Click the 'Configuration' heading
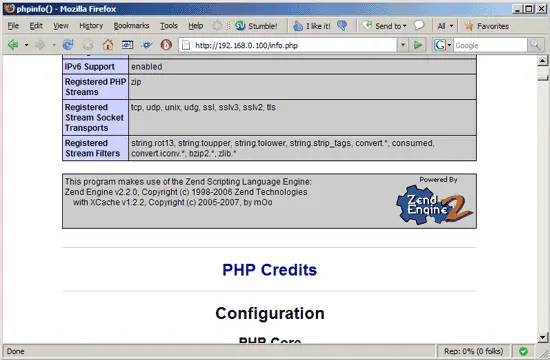Screen dimensions: 550x360 (270, 313)
